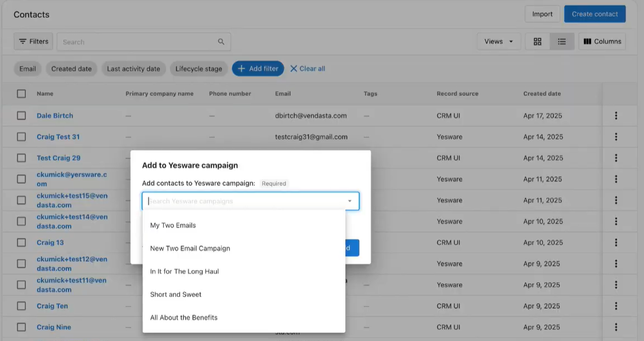
Task: Click the Add filter button
Action: tap(258, 69)
